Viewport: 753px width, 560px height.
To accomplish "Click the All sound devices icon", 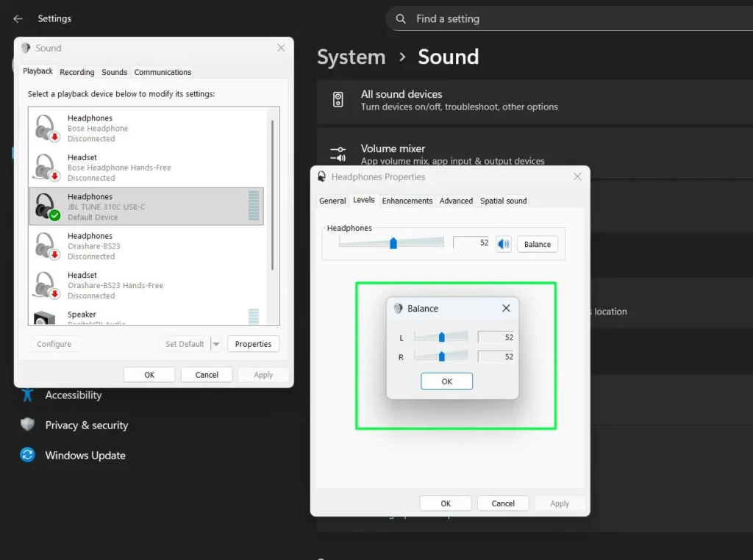I will coord(339,99).
